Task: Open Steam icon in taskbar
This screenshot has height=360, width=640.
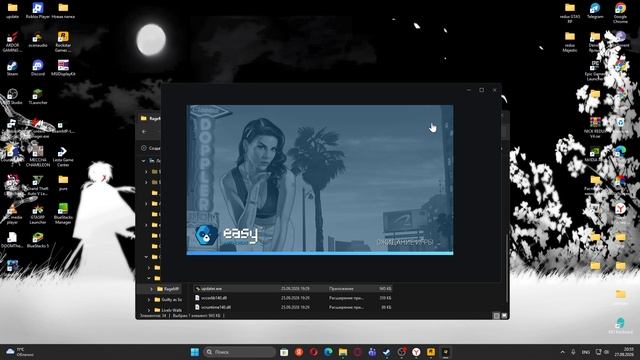Action: [387, 352]
